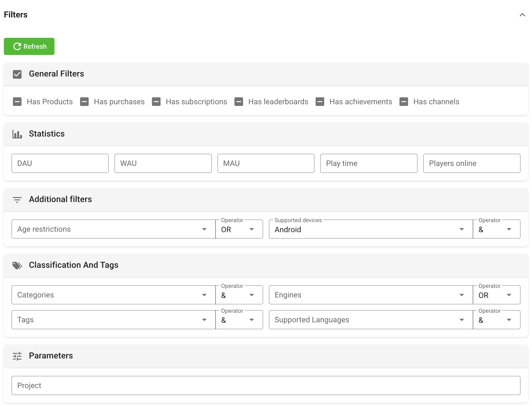Open the Tags Operator dropdown
The height and width of the screenshot is (406, 532).
[239, 320]
